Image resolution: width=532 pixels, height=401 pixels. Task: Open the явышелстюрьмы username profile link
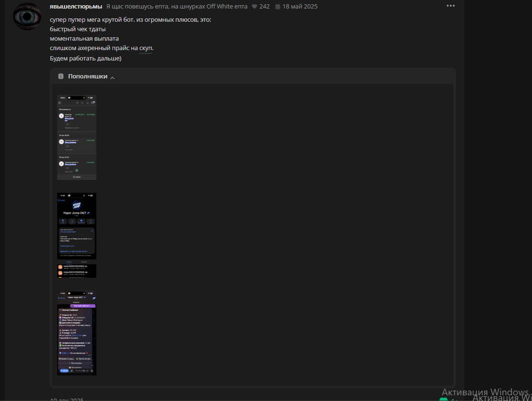(76, 7)
